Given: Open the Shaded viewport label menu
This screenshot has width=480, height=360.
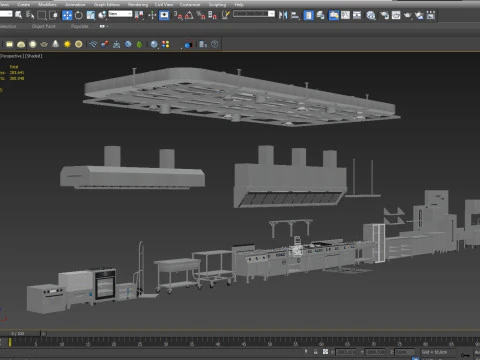Looking at the screenshot, I should coord(33,56).
